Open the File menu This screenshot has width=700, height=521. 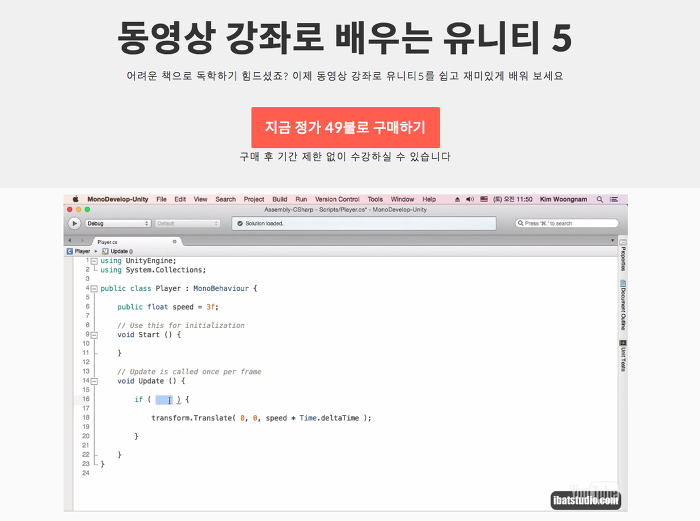(x=162, y=200)
